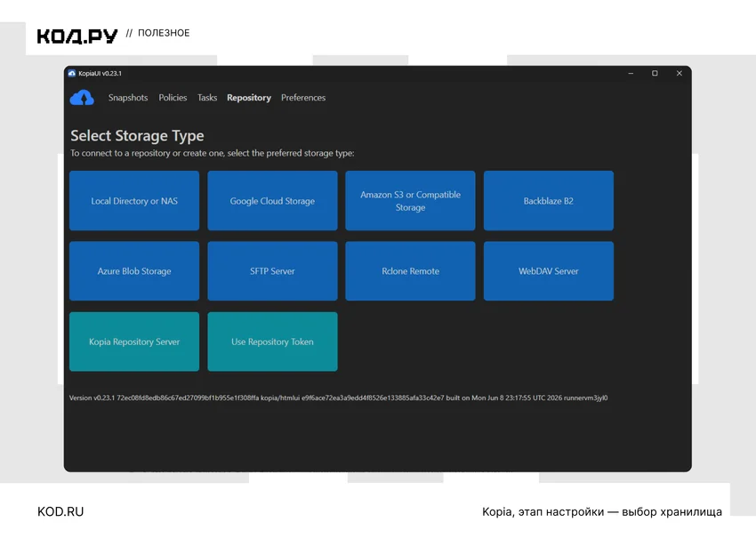Click the КОД.РУ logo
This screenshot has width=756, height=538.
77,36
